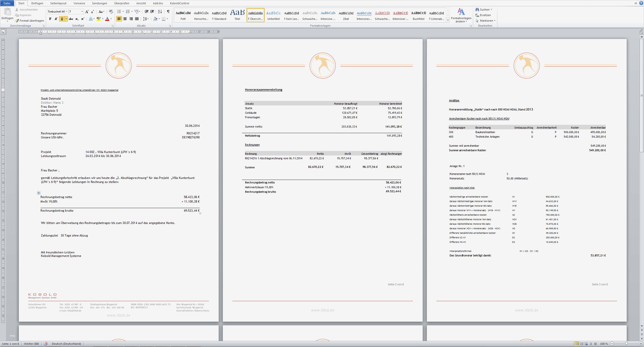This screenshot has height=347, width=644.
Task: Click the clear formatting eraser icon
Action: tap(111, 12)
